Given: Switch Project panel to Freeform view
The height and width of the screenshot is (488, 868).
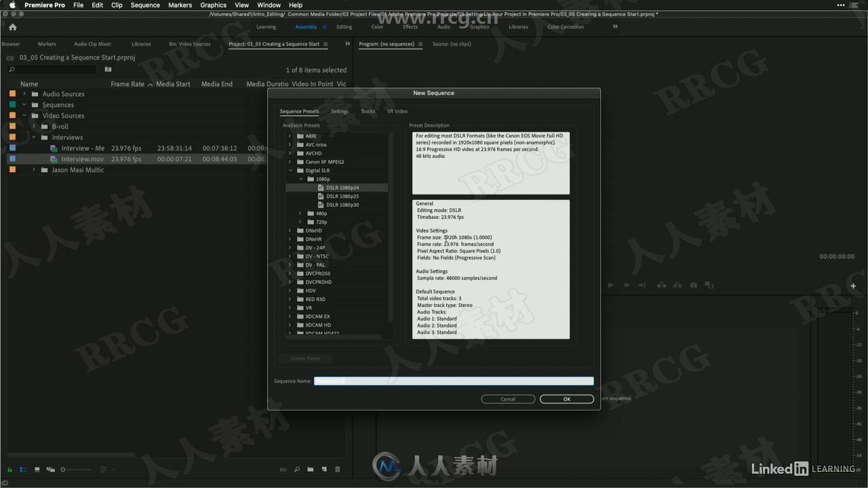Looking at the screenshot, I should [x=51, y=469].
